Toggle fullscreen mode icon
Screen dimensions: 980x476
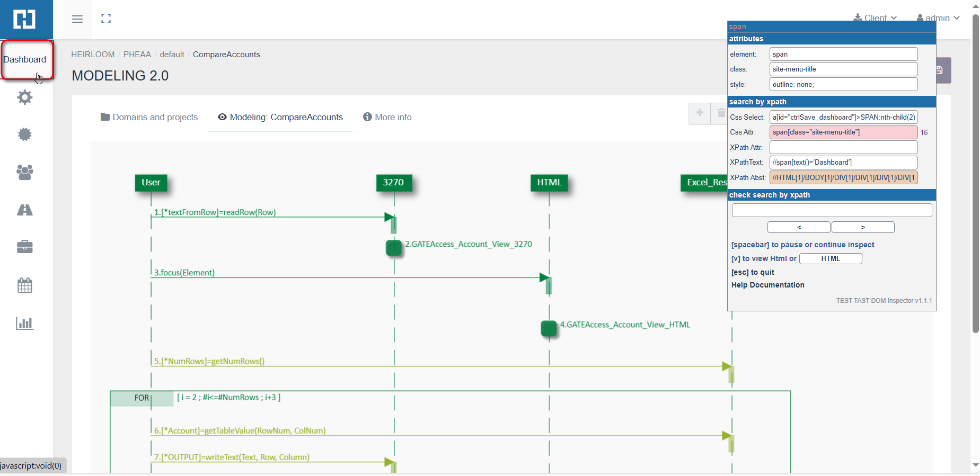tap(106, 19)
